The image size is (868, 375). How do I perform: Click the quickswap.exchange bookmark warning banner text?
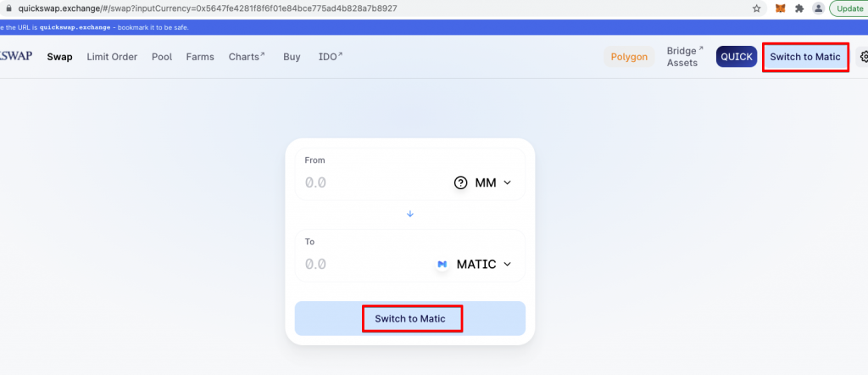pyautogui.click(x=95, y=27)
